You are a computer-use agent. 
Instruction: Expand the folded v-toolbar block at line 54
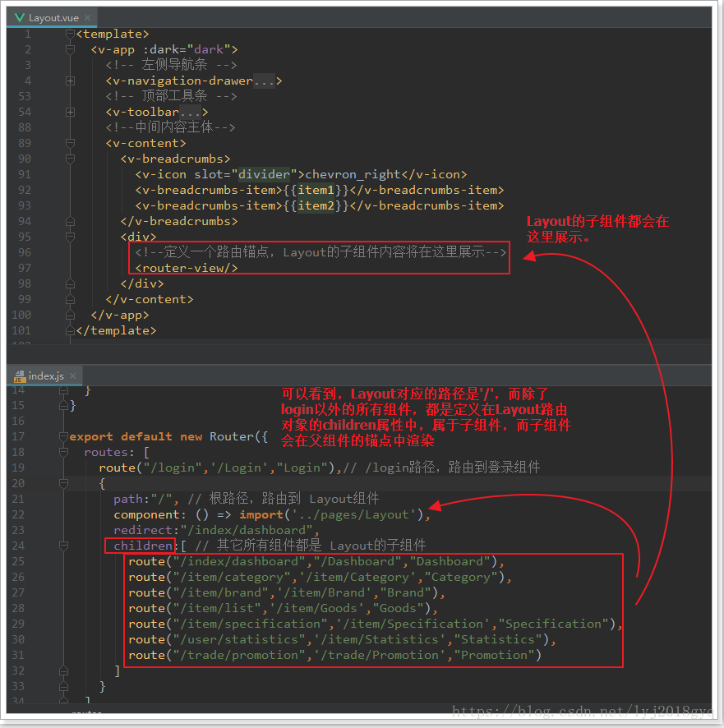(70, 112)
